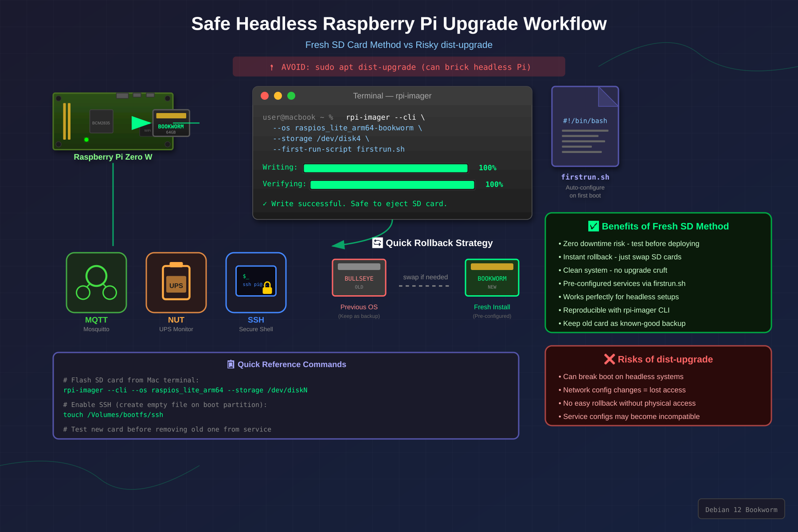Click the Quick Rollback swap arrows icon

[377, 243]
